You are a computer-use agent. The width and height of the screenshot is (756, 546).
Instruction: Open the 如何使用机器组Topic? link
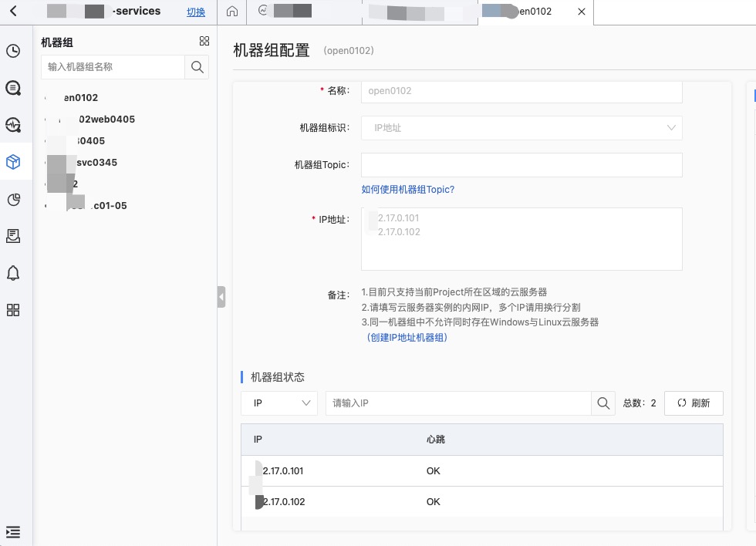[x=408, y=189]
